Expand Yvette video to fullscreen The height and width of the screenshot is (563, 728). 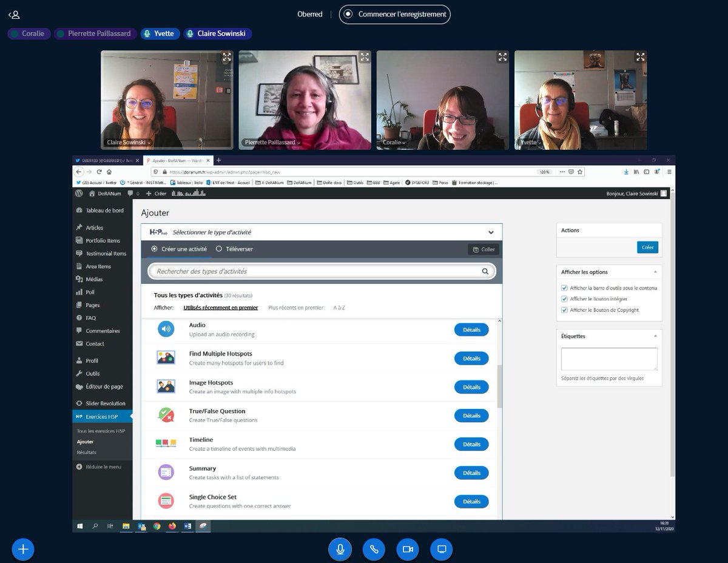(640, 57)
